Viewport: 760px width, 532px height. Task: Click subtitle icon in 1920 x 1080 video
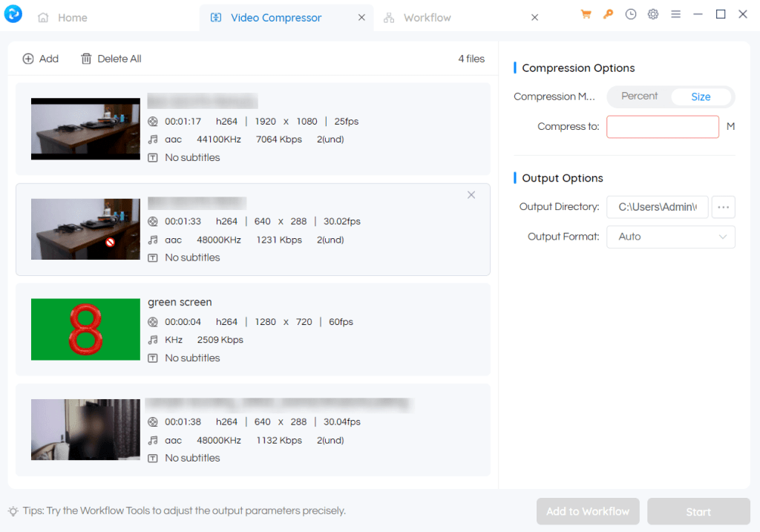coord(153,157)
